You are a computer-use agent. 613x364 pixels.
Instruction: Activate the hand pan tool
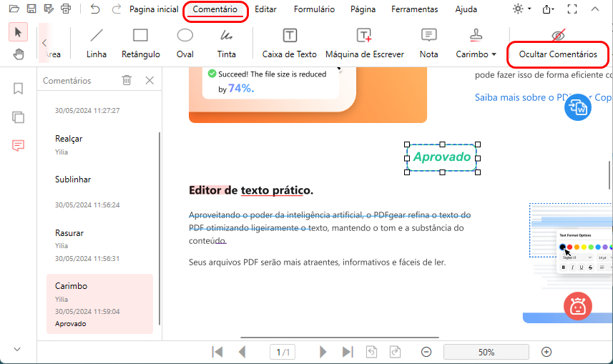pyautogui.click(x=18, y=54)
